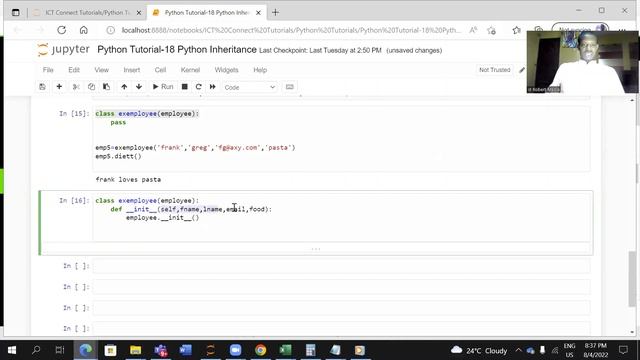Viewport: 640px width, 360px height.
Task: Click ENG US language indicator
Action: (x=569, y=350)
